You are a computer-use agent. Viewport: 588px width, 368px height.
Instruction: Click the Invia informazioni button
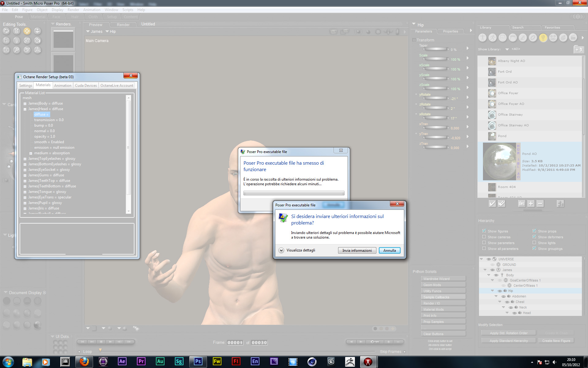tap(357, 251)
